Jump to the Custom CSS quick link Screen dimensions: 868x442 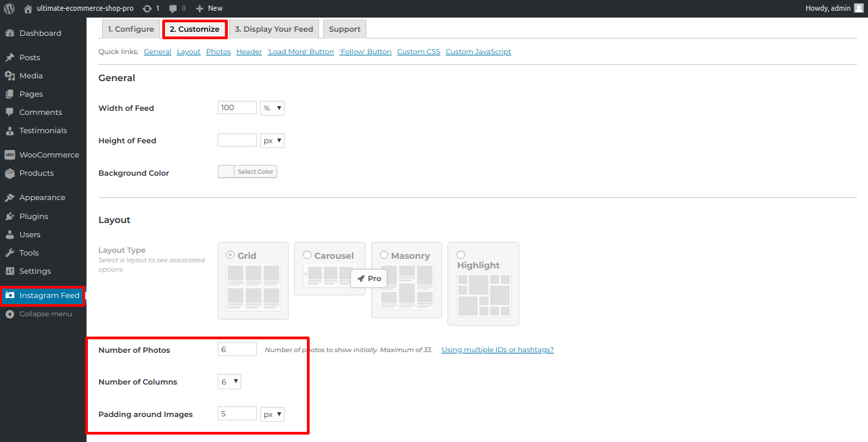tap(418, 51)
